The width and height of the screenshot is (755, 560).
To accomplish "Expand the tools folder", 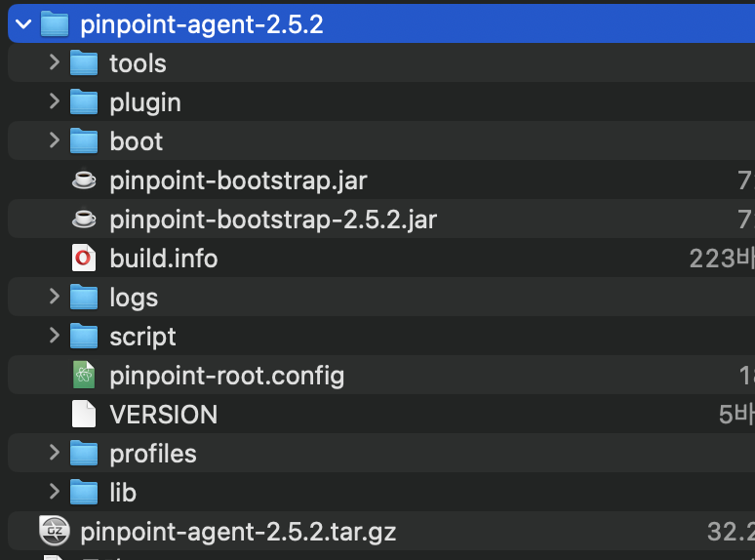I will click(55, 62).
